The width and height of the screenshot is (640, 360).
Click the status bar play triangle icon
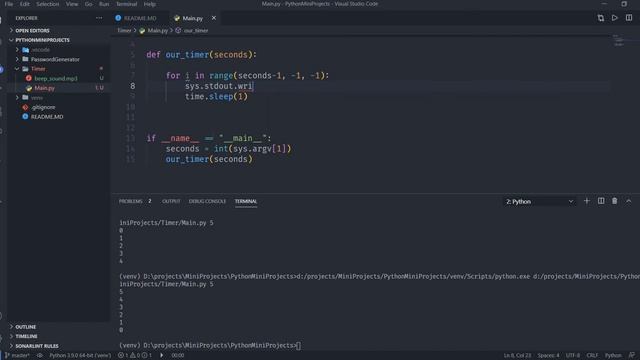[162, 356]
